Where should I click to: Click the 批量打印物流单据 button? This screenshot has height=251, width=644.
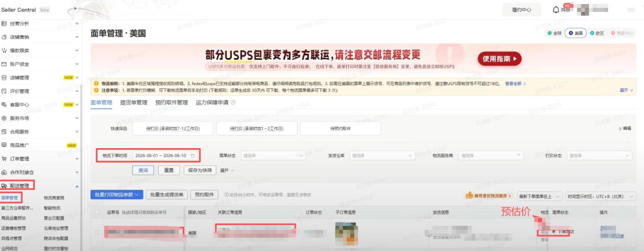[117, 195]
